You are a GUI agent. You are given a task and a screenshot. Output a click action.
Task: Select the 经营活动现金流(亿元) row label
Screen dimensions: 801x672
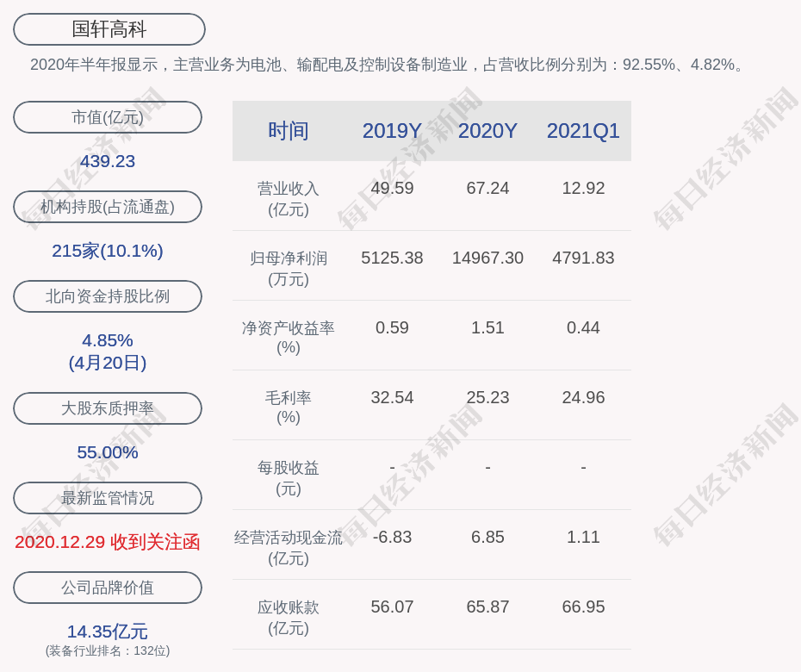coord(289,548)
